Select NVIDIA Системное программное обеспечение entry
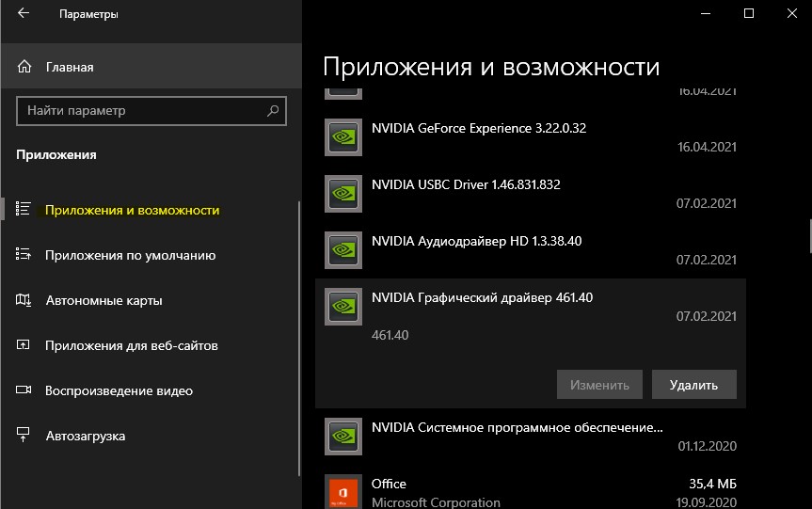The width and height of the screenshot is (812, 509). tap(517, 428)
